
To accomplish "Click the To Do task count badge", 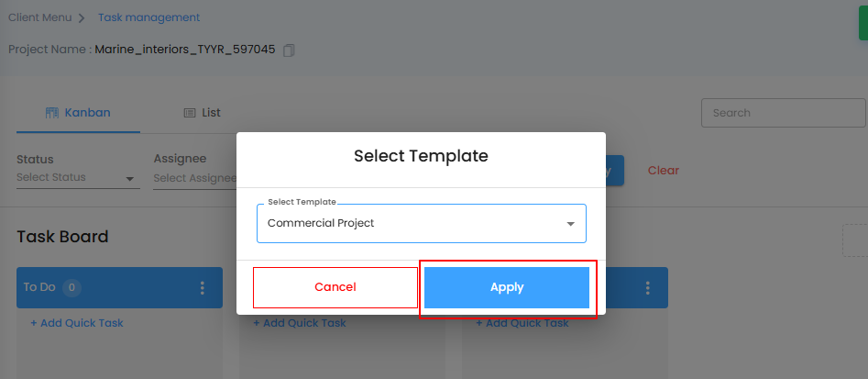I will coord(71,288).
